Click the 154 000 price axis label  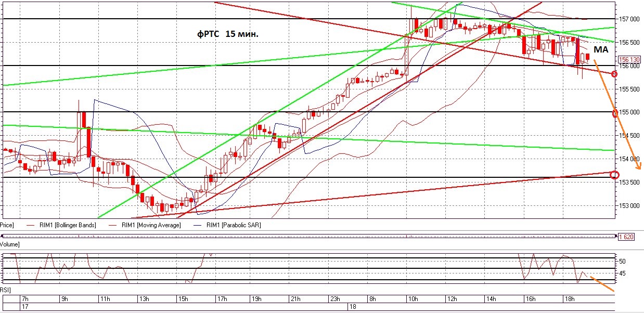coord(630,159)
